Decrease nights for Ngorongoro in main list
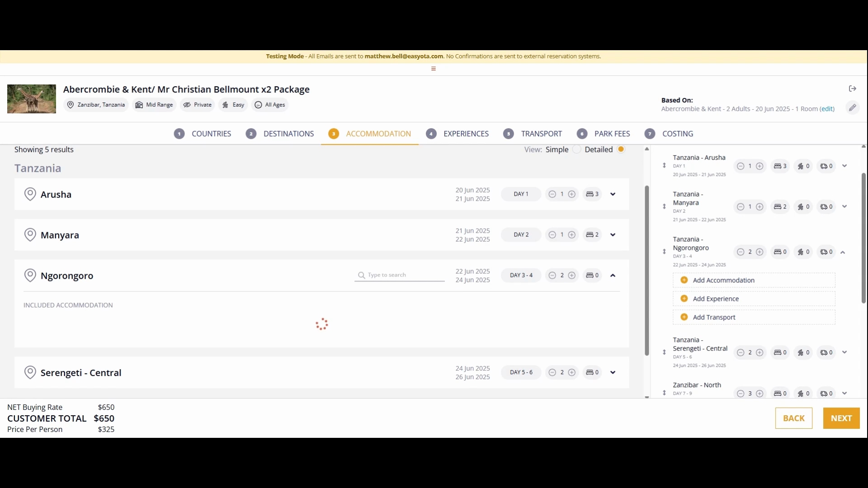The height and width of the screenshot is (488, 868). [x=552, y=276]
